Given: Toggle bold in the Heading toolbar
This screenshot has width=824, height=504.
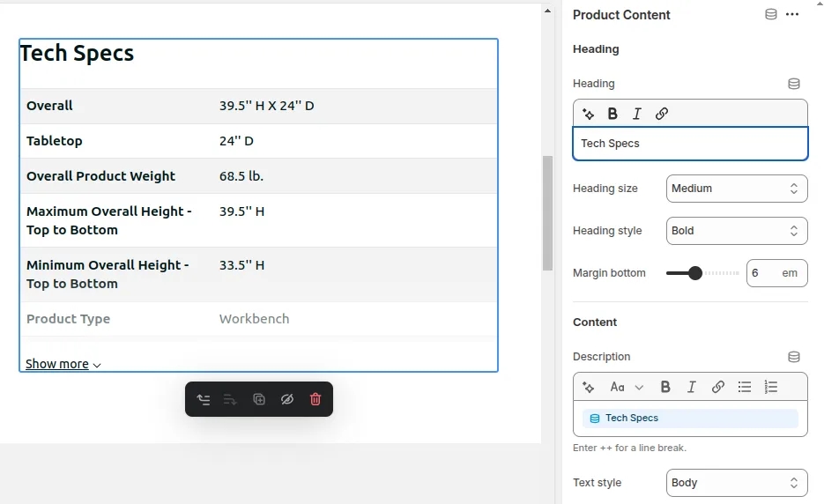Looking at the screenshot, I should (612, 114).
